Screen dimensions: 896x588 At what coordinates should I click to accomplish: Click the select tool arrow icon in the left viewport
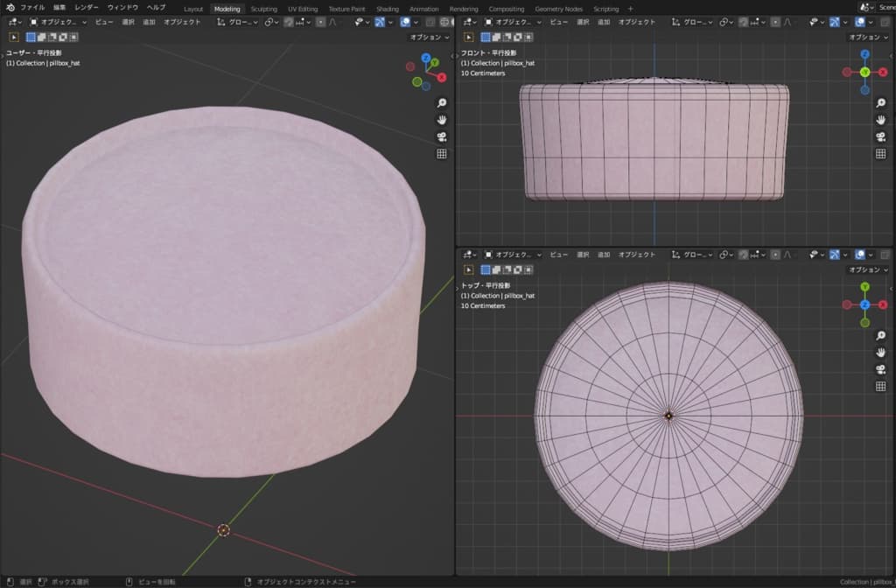click(x=14, y=37)
